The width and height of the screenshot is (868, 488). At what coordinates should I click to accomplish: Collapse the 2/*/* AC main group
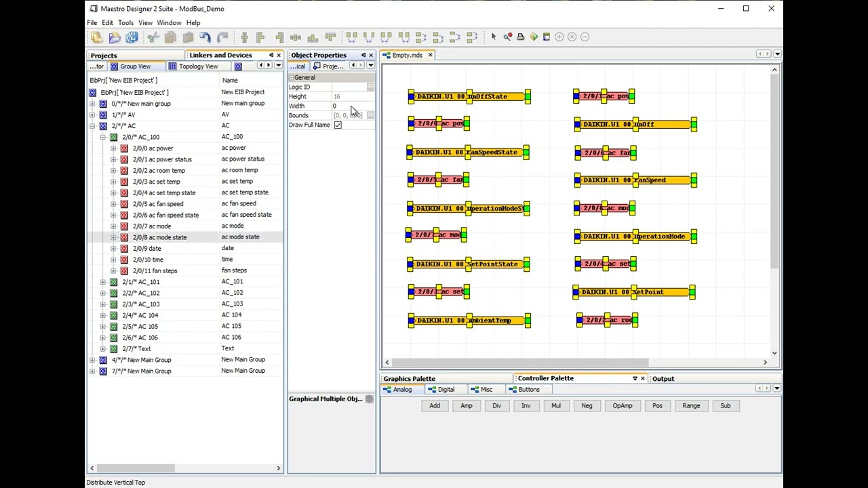[92, 126]
